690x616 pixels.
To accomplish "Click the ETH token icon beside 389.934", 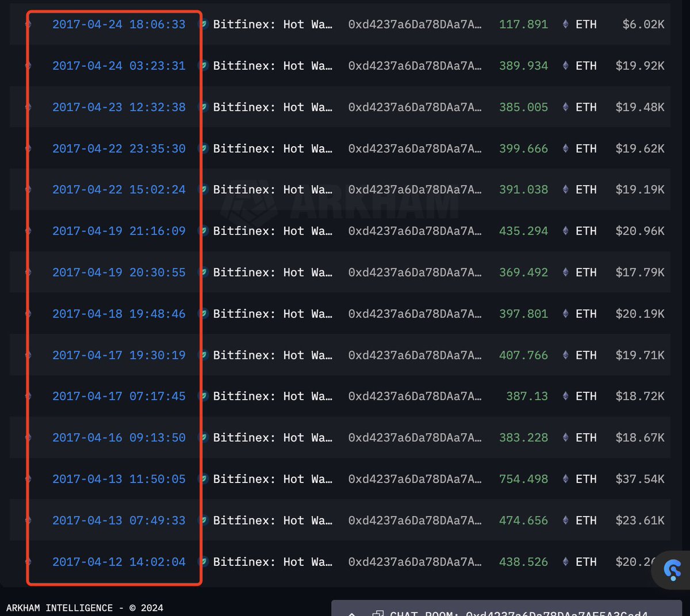I will pos(565,66).
